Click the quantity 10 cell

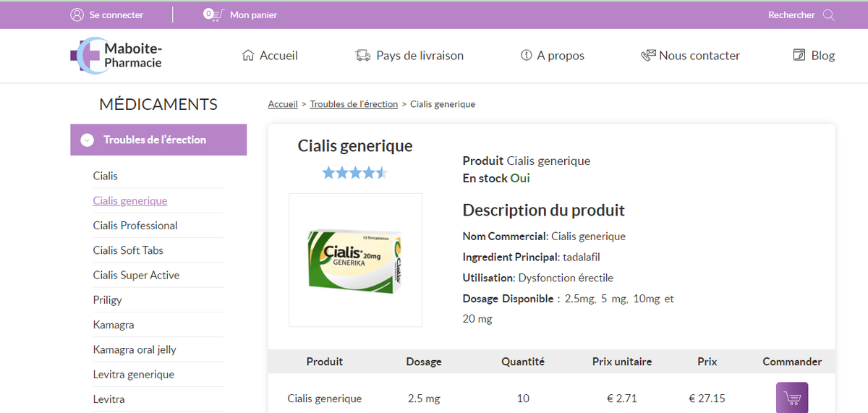point(523,399)
